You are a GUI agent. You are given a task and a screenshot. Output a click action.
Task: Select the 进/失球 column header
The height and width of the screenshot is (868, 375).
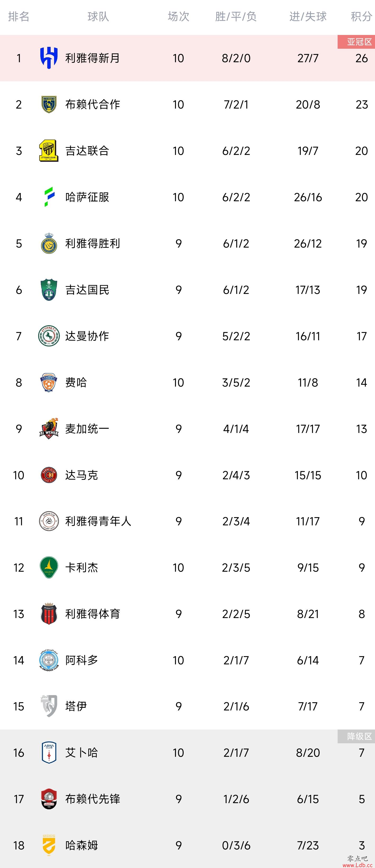(x=308, y=16)
